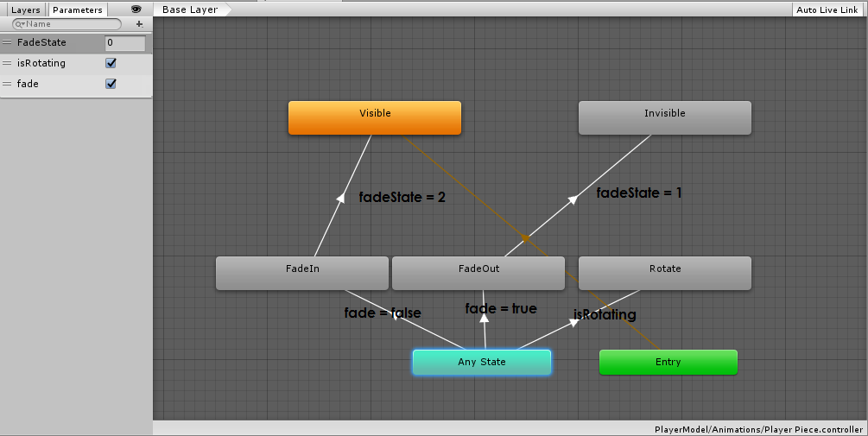The image size is (868, 436).
Task: Select the isRotating parameter name
Action: 41,63
